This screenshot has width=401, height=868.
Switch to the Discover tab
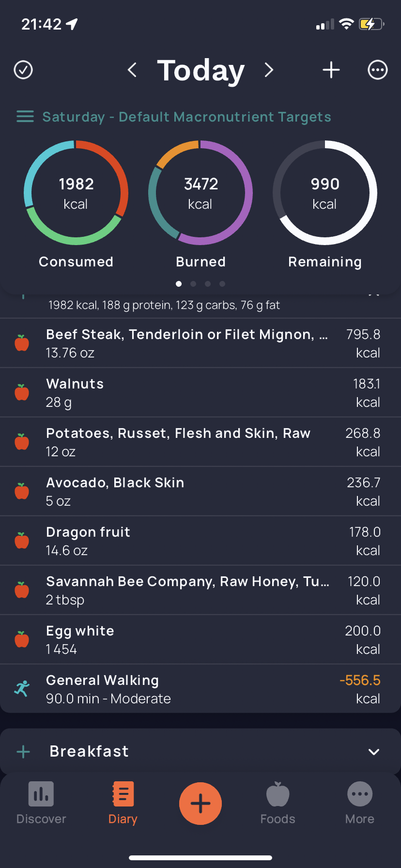point(41,803)
